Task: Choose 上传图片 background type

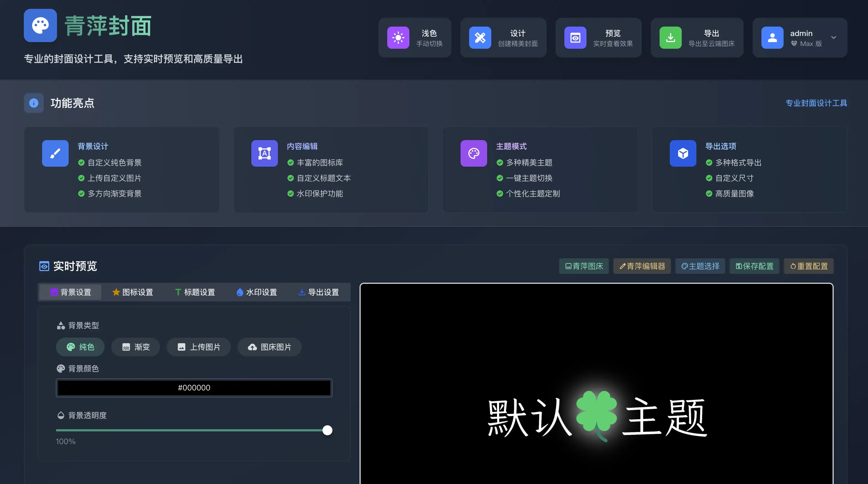Action: [x=198, y=347]
